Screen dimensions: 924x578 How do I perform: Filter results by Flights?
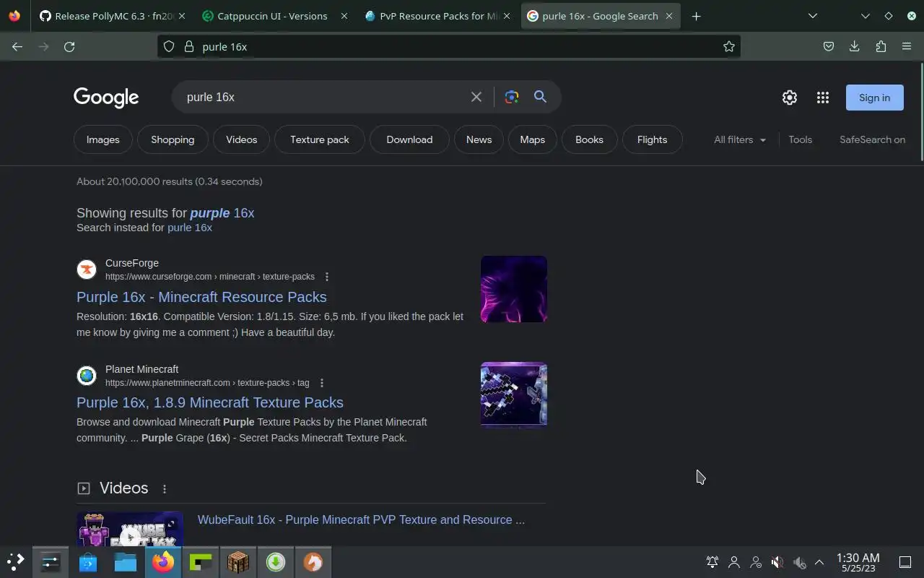click(652, 139)
